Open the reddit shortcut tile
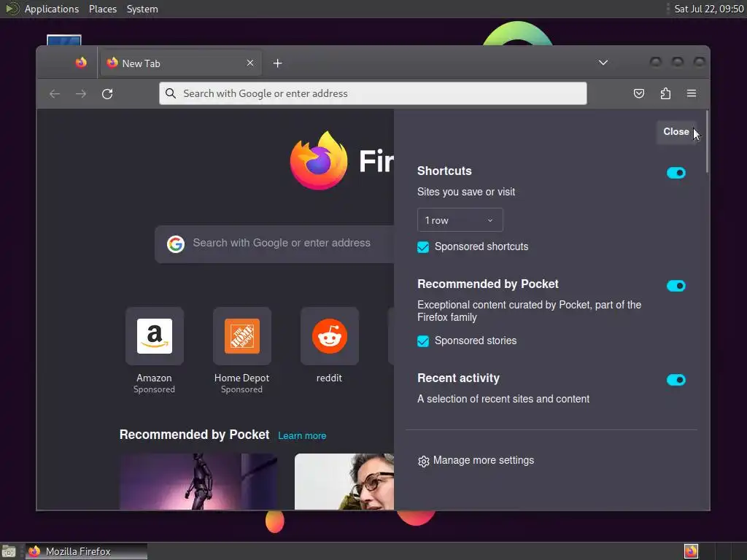747x560 pixels. click(x=330, y=336)
